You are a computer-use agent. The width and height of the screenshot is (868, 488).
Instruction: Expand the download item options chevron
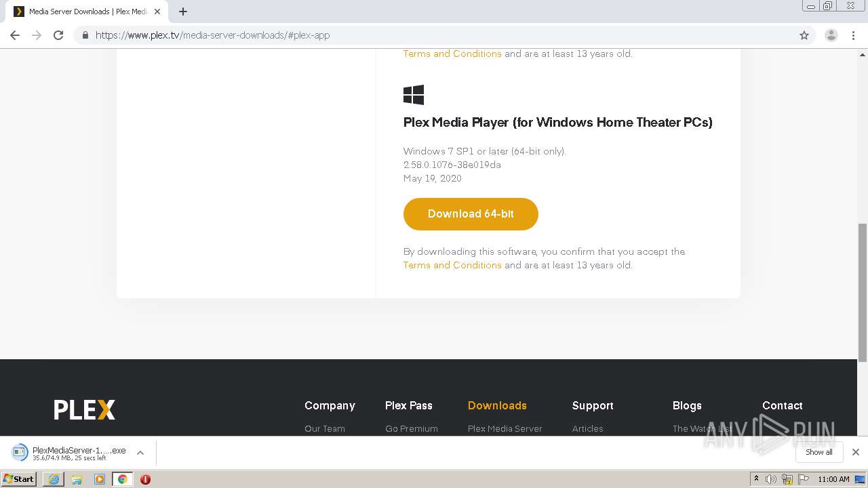coord(140,453)
